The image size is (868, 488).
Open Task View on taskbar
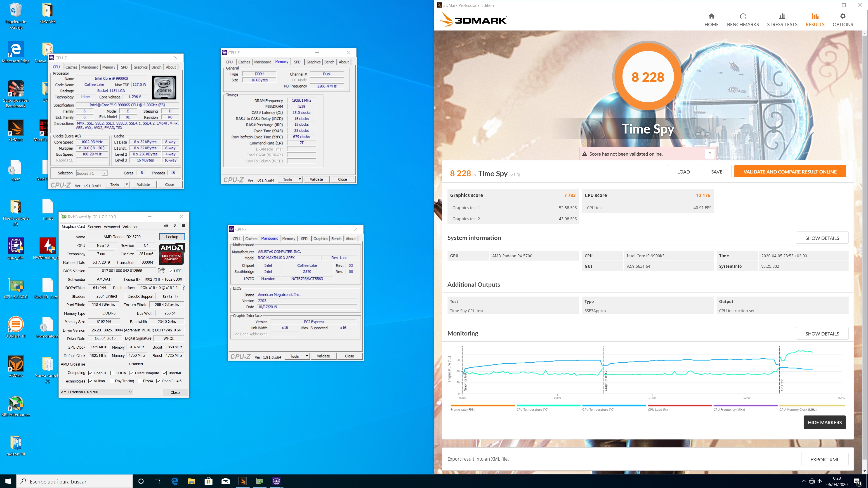tap(157, 481)
